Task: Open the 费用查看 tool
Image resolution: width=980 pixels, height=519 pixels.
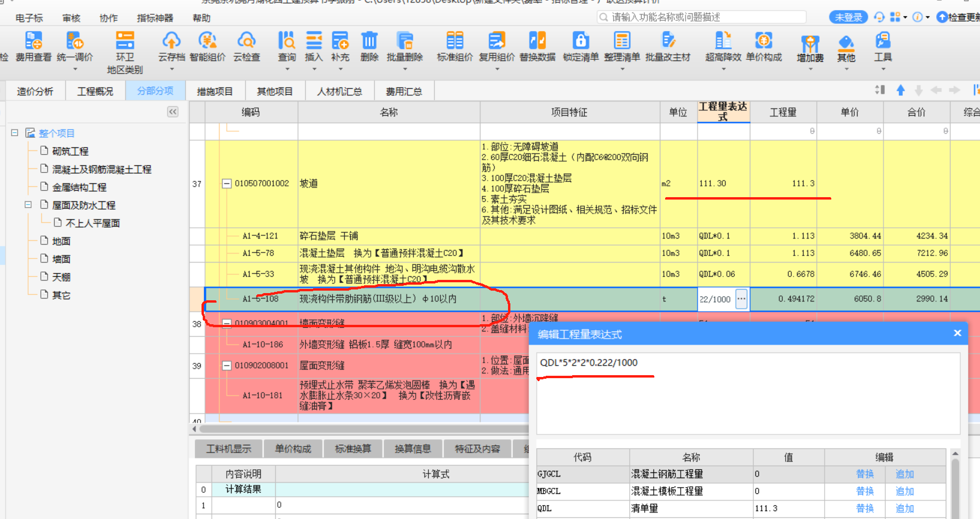Action: click(x=34, y=47)
